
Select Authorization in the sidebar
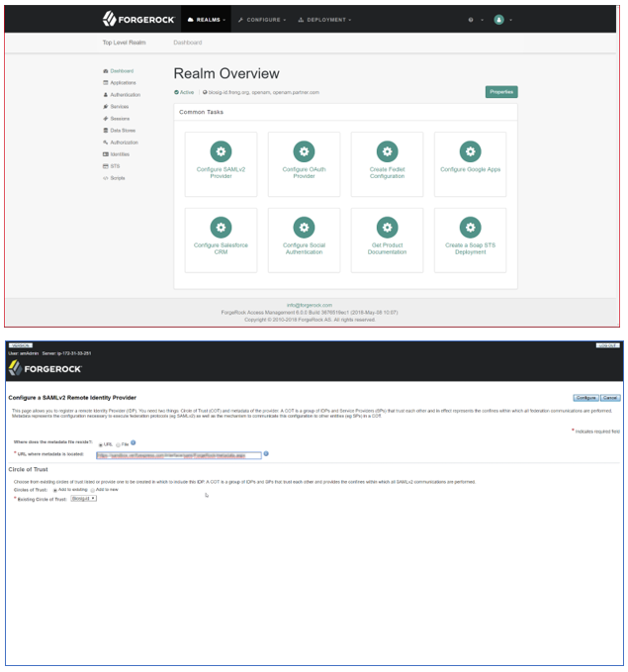(x=121, y=143)
